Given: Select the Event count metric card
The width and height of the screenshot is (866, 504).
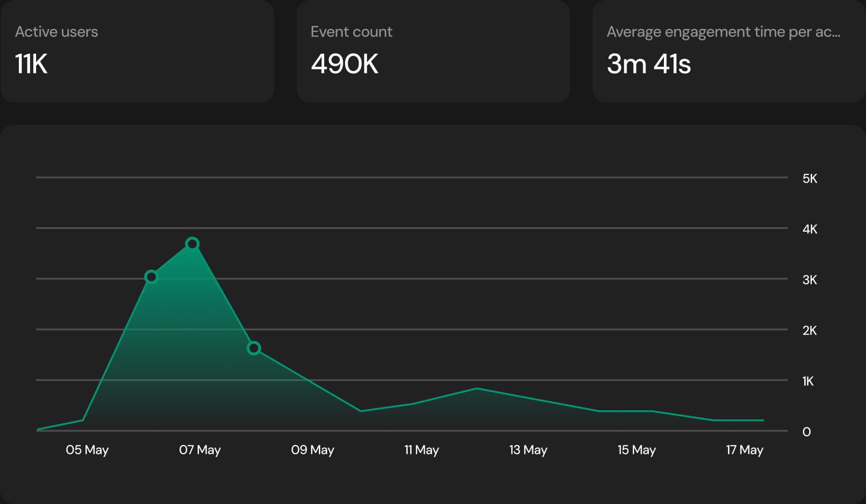Looking at the screenshot, I should 433,51.
